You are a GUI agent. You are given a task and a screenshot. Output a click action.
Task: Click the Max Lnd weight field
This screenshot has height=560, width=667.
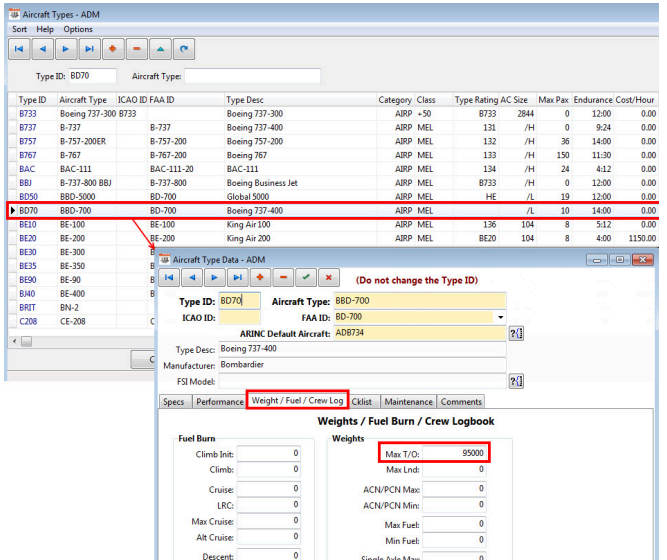[454, 469]
